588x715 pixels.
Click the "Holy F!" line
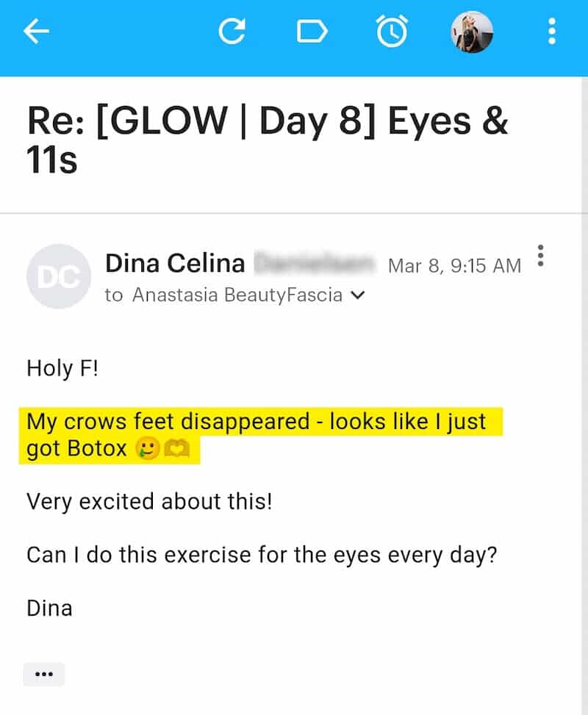62,367
